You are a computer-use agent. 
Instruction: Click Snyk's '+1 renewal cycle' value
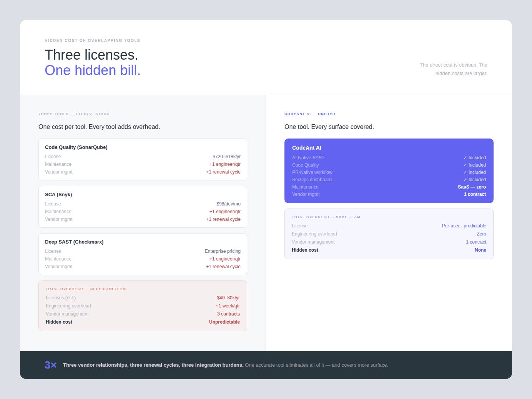[223, 219]
